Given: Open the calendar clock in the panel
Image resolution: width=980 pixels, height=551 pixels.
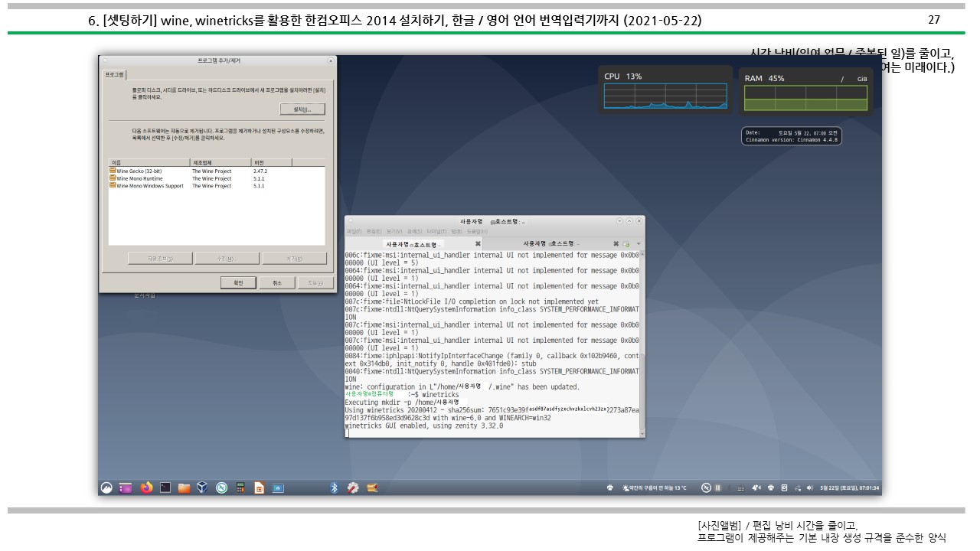Looking at the screenshot, I should (x=850, y=487).
